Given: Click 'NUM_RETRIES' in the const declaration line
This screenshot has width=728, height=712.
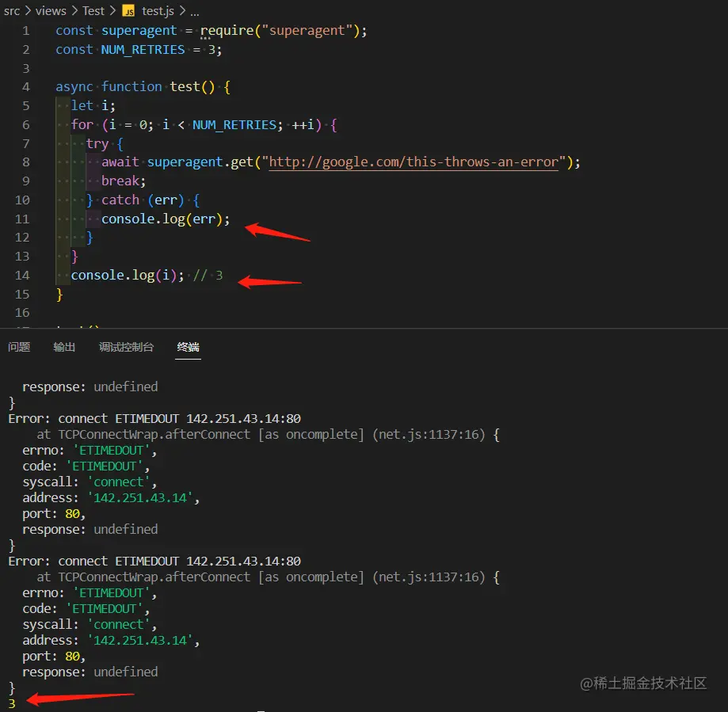Looking at the screenshot, I should coord(143,50).
